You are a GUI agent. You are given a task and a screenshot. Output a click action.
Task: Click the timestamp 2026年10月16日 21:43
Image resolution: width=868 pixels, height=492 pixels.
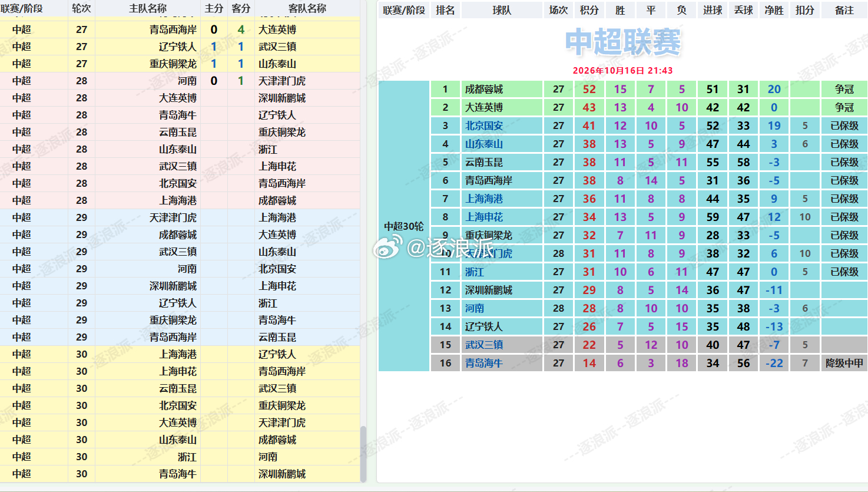pos(623,70)
